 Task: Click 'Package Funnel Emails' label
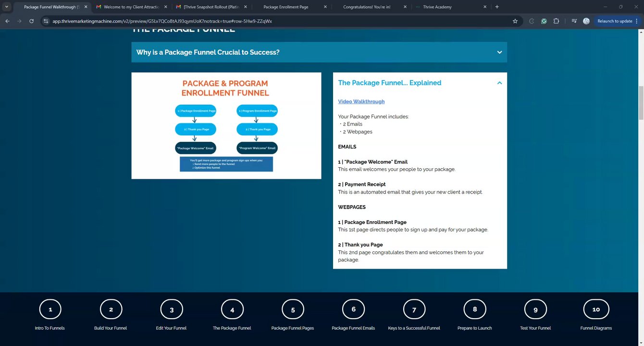[353, 328]
